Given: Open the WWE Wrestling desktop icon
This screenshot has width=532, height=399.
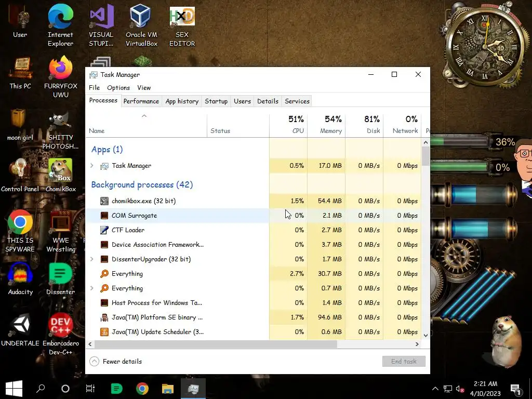Looking at the screenshot, I should point(61,231).
